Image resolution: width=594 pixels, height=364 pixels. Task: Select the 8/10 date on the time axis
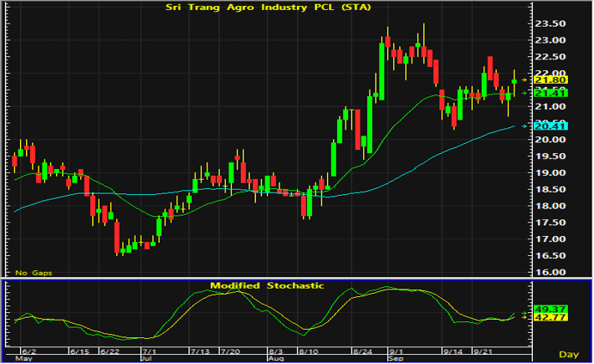(309, 351)
